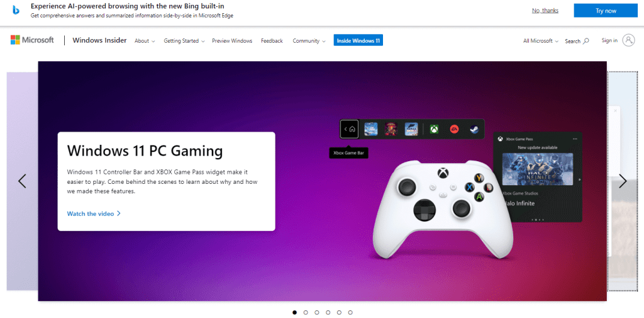Go to previous slide with left arrow
This screenshot has width=644, height=318.
[22, 181]
